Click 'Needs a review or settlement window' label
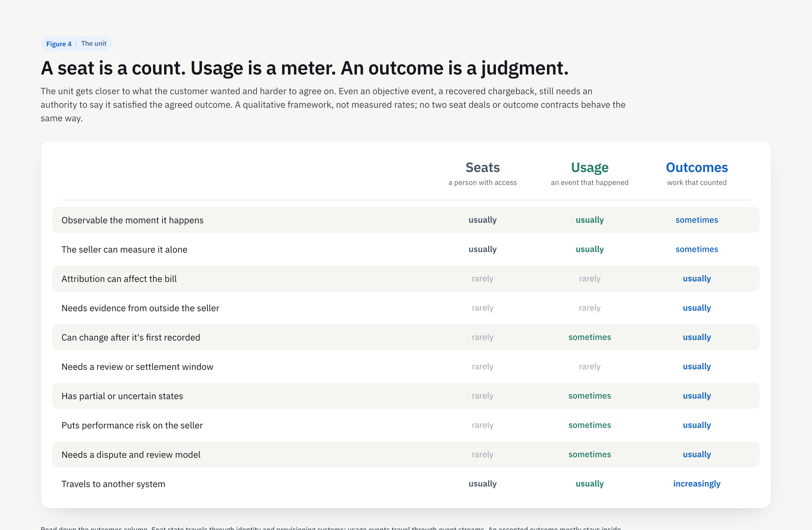 pyautogui.click(x=137, y=367)
